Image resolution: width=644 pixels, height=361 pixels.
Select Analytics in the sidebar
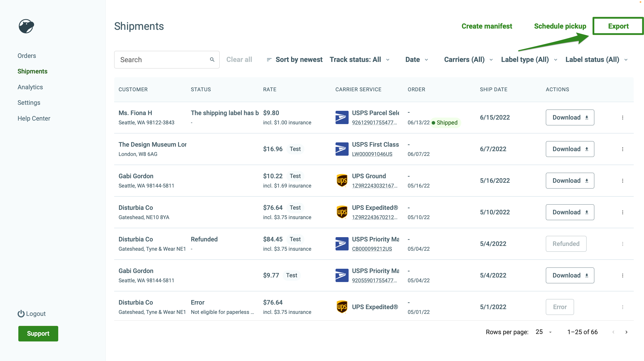30,87
